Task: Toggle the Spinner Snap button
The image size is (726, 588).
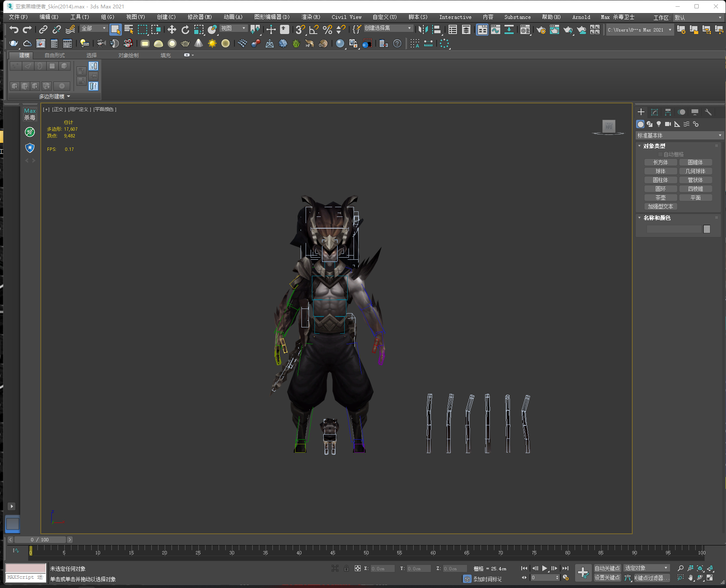Action: coord(341,29)
